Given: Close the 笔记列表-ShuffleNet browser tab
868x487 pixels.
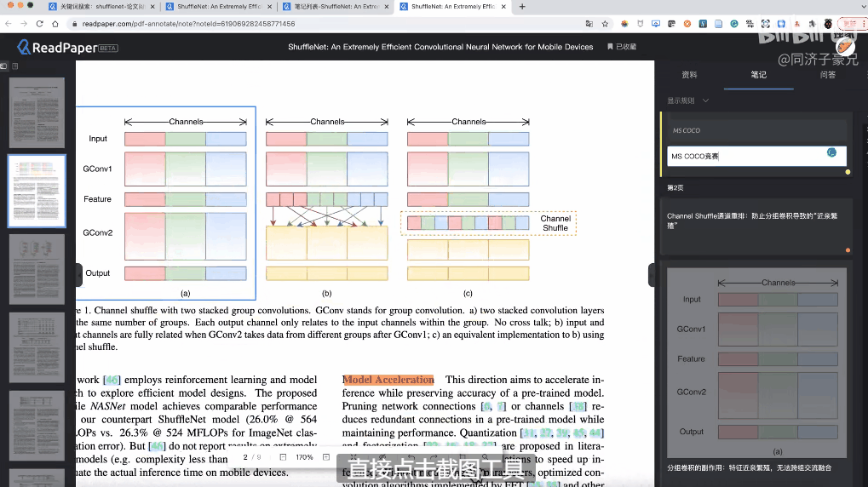Looking at the screenshot, I should pyautogui.click(x=387, y=7).
